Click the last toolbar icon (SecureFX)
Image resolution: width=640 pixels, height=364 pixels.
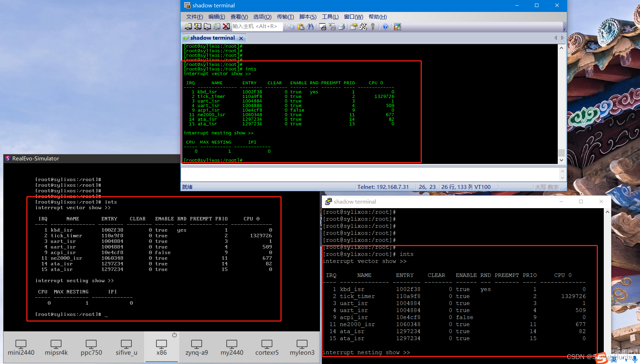click(397, 27)
